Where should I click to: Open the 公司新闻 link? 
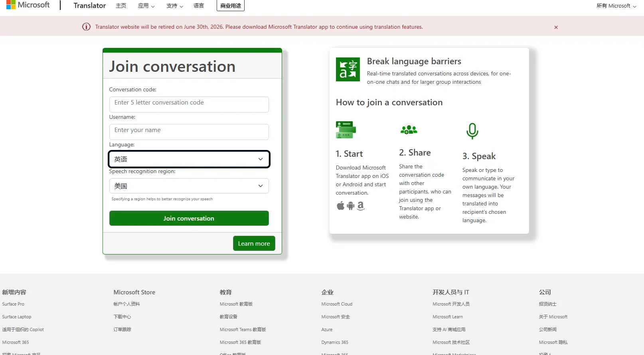547,329
